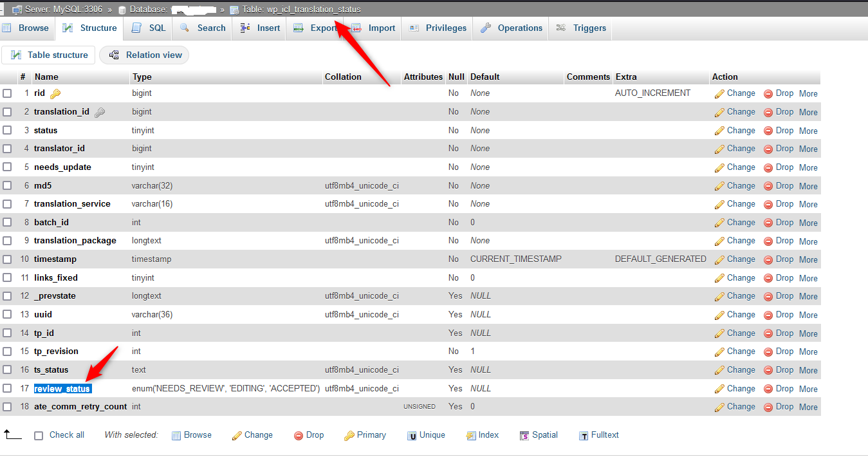The height and width of the screenshot is (468, 868).
Task: Open the wp_icl_translation_status table breadcrumb
Action: click(301, 10)
